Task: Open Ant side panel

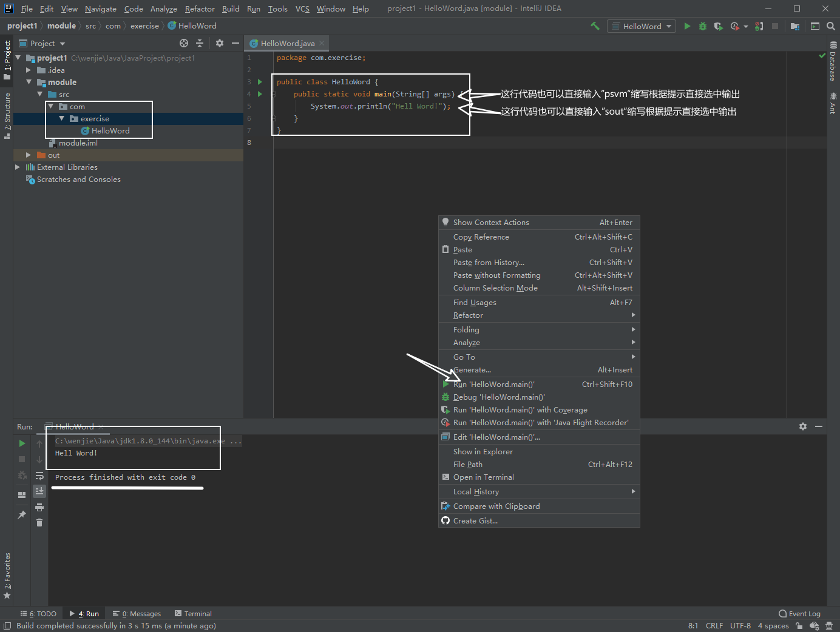Action: pos(833,103)
